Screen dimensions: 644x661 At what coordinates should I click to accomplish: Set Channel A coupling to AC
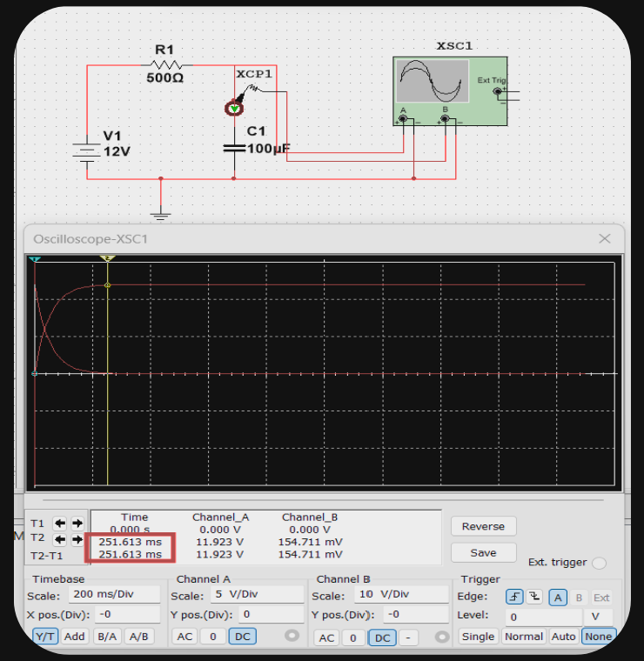(x=185, y=637)
